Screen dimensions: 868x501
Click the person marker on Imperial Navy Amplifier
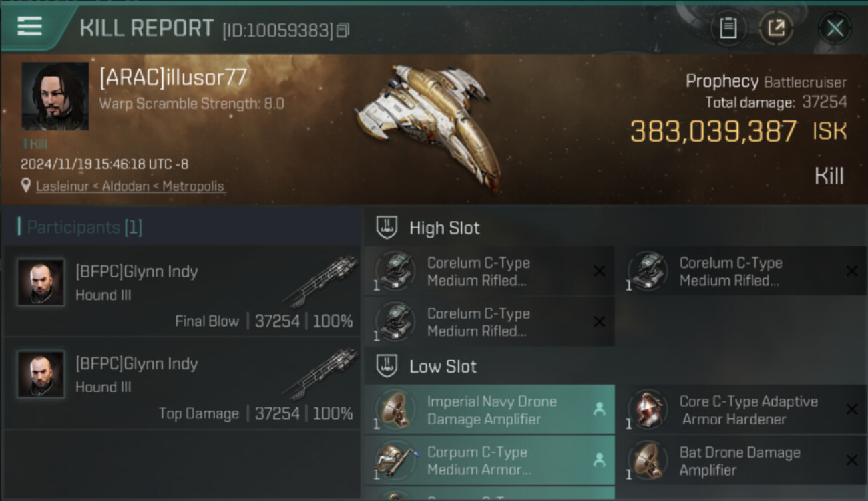coord(599,409)
